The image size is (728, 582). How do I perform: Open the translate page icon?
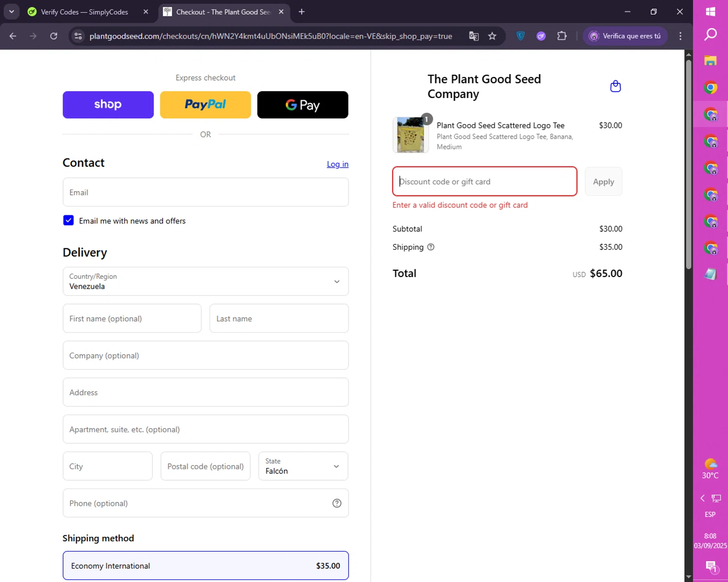474,36
